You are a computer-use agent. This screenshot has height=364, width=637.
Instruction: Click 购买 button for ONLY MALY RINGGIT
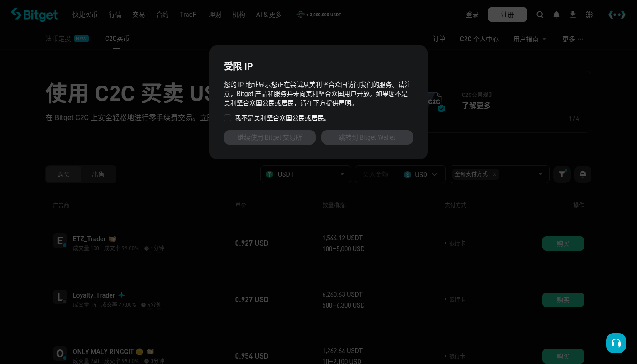pos(563,356)
